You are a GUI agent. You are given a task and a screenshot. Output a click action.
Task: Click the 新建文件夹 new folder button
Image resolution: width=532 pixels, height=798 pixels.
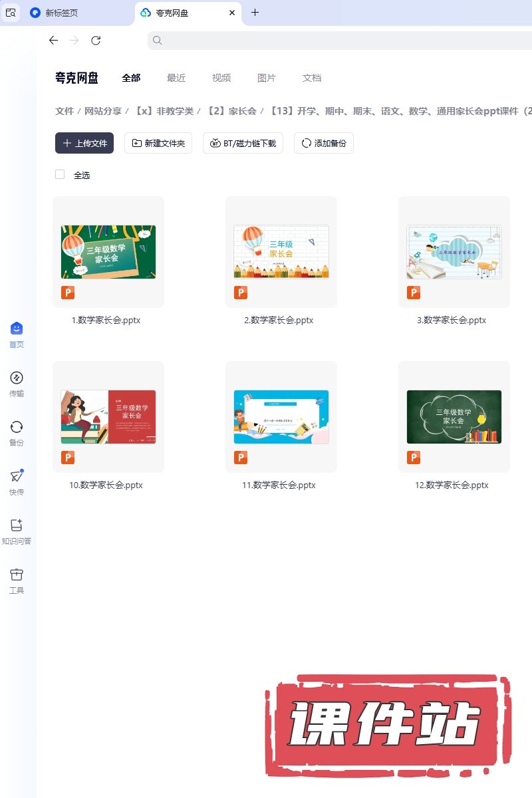[x=158, y=143]
